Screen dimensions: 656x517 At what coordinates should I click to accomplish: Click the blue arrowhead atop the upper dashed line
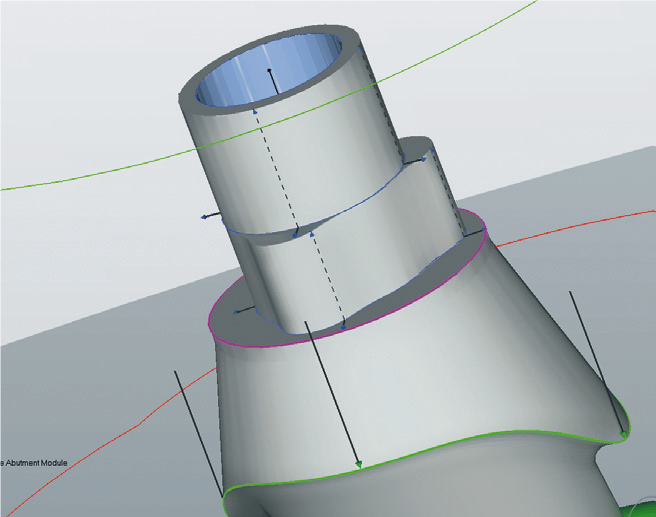click(x=256, y=113)
